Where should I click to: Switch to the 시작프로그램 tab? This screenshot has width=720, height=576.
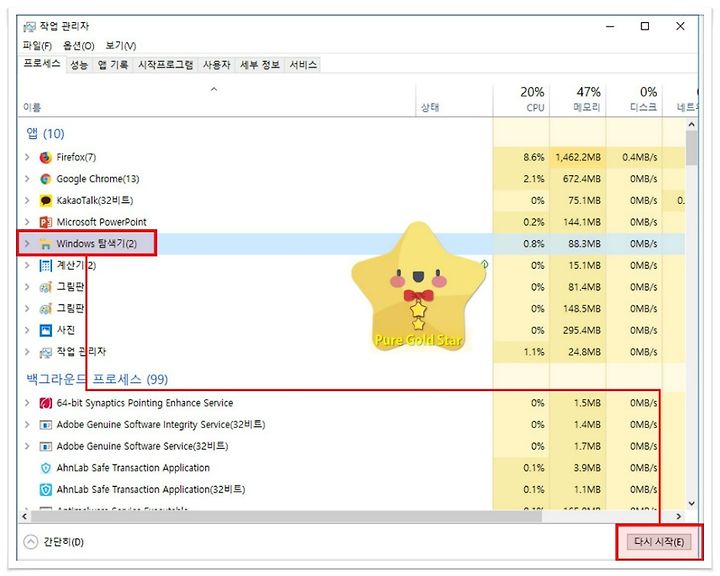coord(166,65)
